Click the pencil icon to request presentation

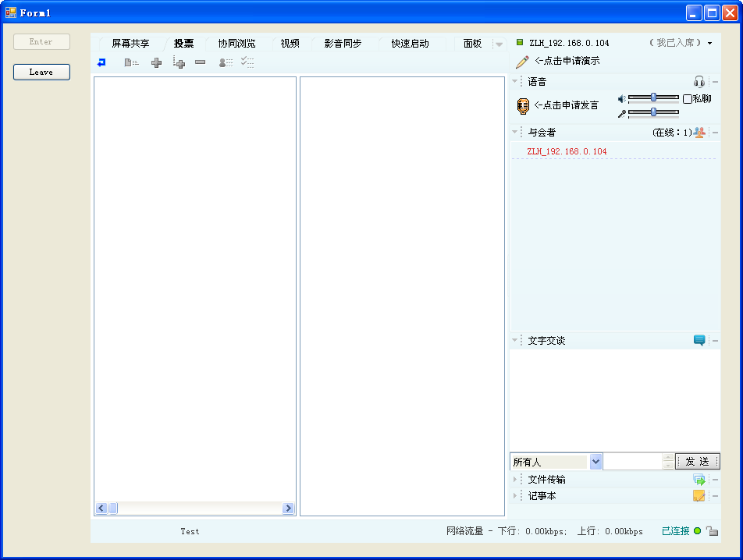click(x=522, y=62)
